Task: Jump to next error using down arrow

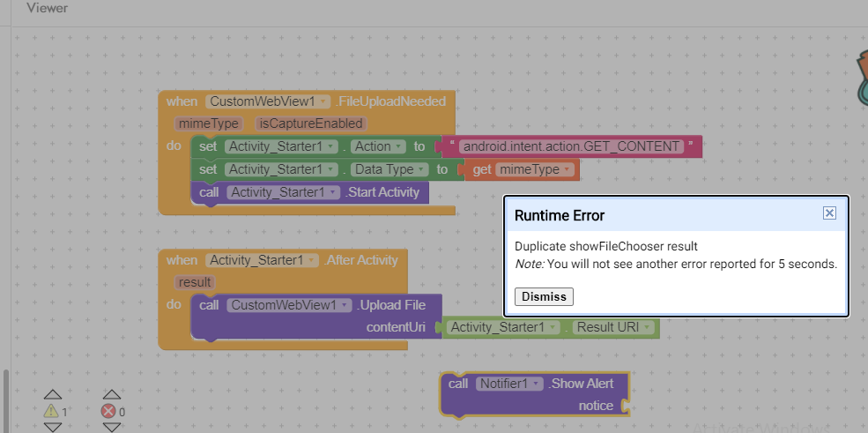Action: click(x=111, y=427)
